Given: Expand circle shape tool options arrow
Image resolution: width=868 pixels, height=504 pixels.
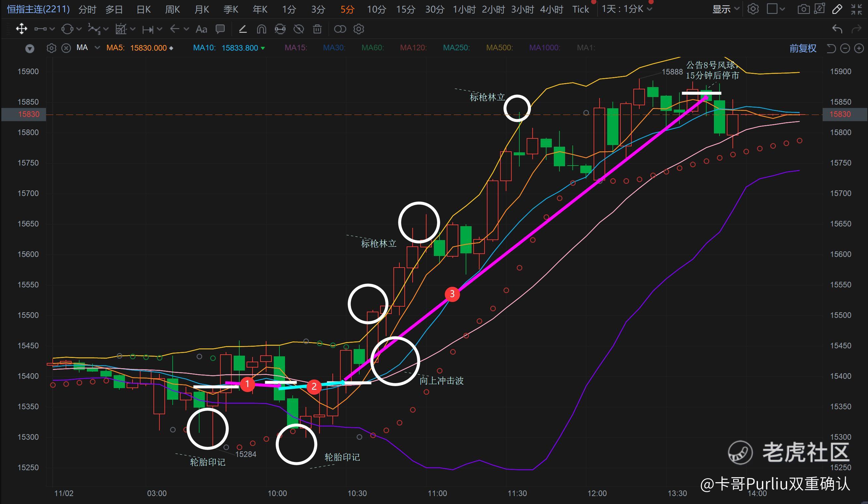Looking at the screenshot, I should [79, 29].
